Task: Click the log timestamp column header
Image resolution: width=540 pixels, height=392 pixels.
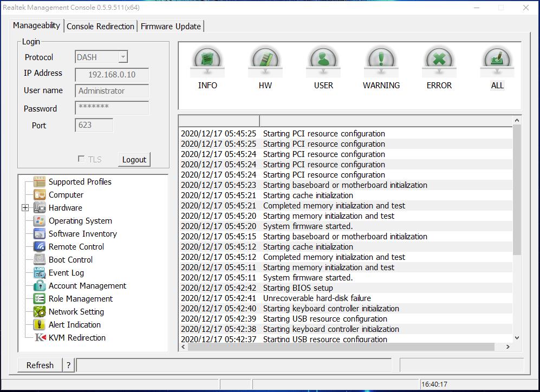Action: pos(219,121)
